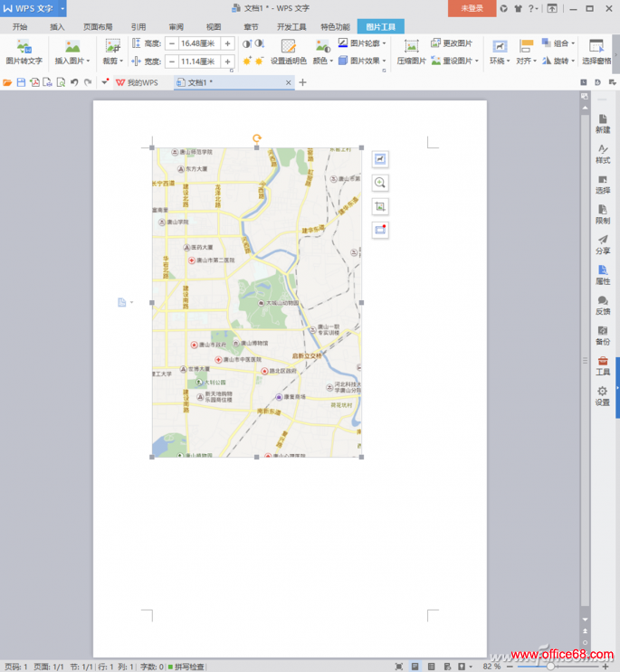Image resolution: width=620 pixels, height=672 pixels.
Task: Open 属性 properties in the right sidebar
Action: pos(603,275)
